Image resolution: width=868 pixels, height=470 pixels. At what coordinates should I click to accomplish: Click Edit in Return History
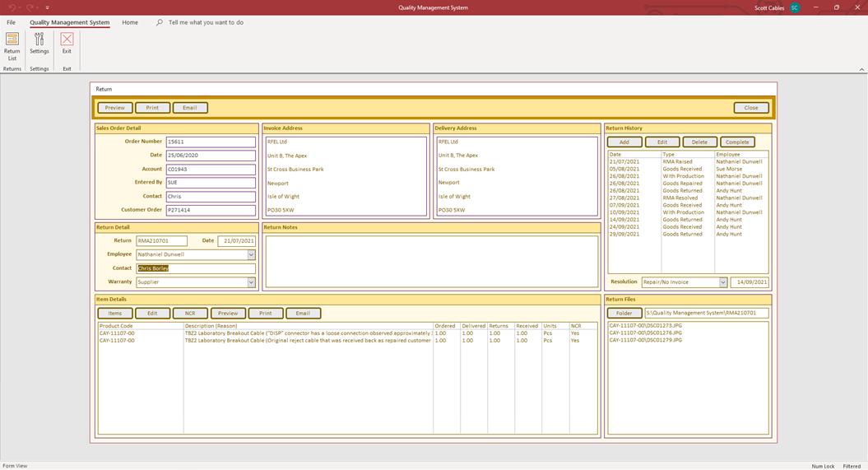point(662,142)
